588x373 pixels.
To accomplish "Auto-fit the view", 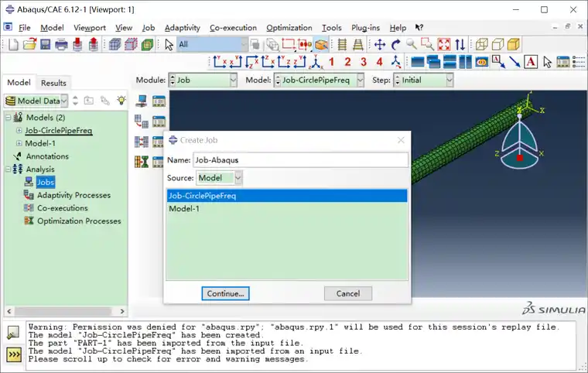I will tap(443, 45).
